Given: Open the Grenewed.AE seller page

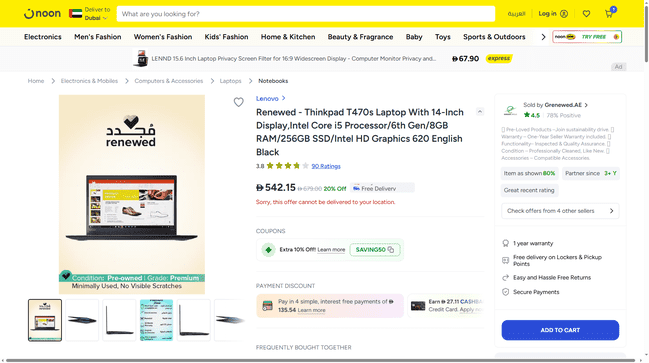Looking at the screenshot, I should (555, 105).
